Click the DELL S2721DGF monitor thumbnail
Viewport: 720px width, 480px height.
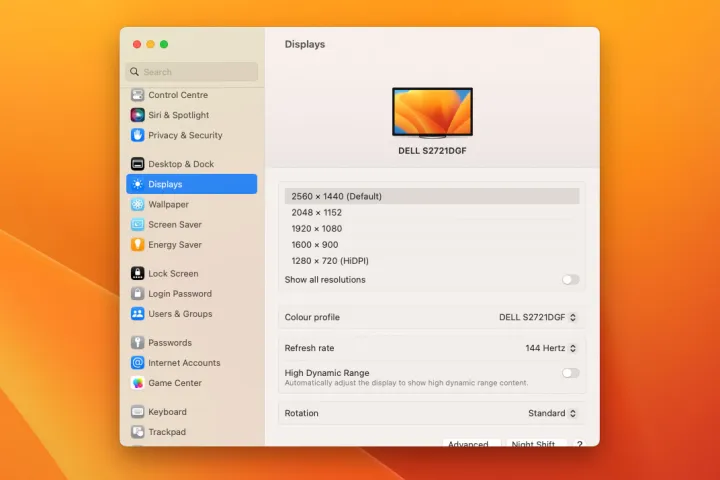coord(432,112)
